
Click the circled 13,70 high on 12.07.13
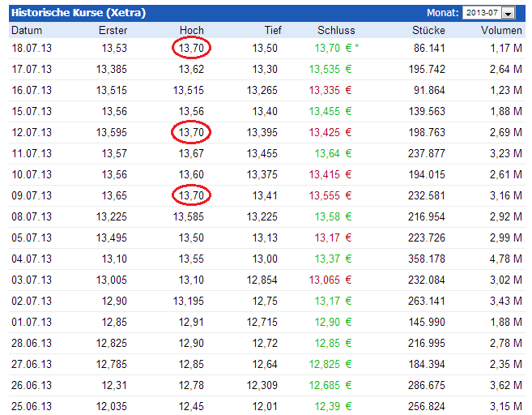coord(191,132)
